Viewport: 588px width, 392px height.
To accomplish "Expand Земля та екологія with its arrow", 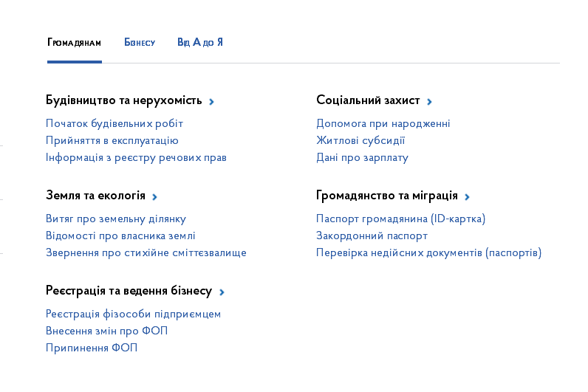I will pos(154,197).
